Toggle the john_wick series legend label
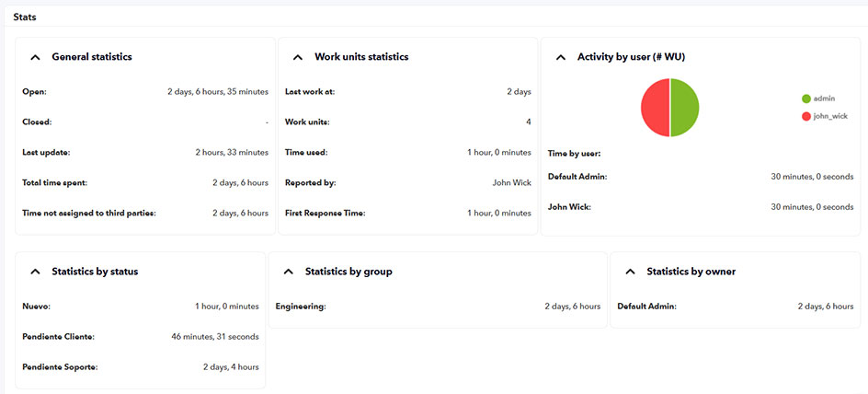This screenshot has width=868, height=394. pos(829,117)
